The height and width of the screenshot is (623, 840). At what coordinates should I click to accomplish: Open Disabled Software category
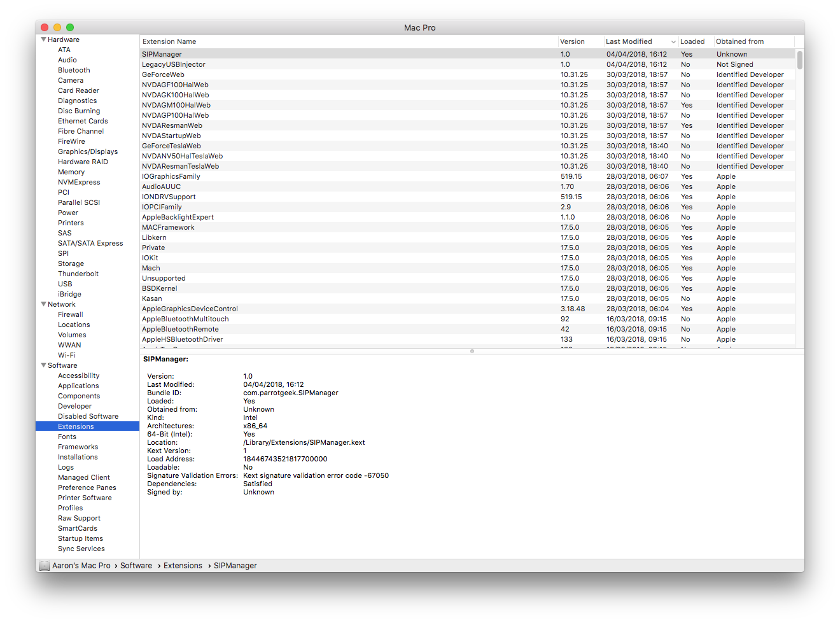coord(88,416)
